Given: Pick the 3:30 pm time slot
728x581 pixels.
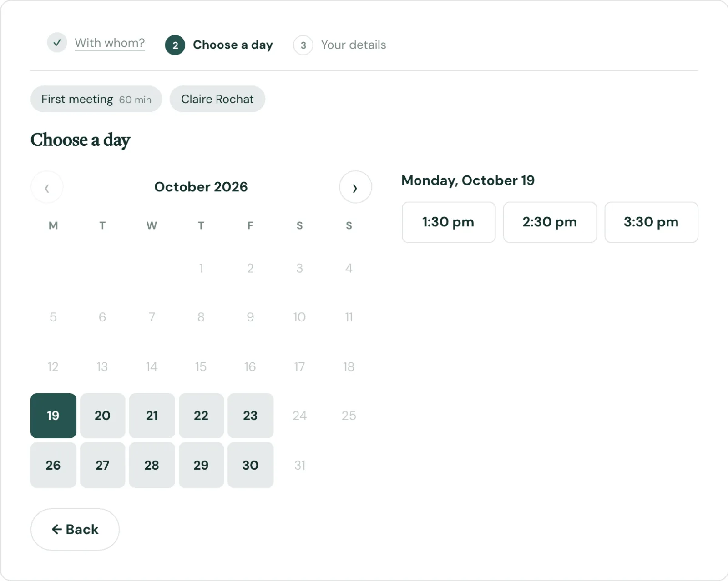Looking at the screenshot, I should tap(651, 222).
